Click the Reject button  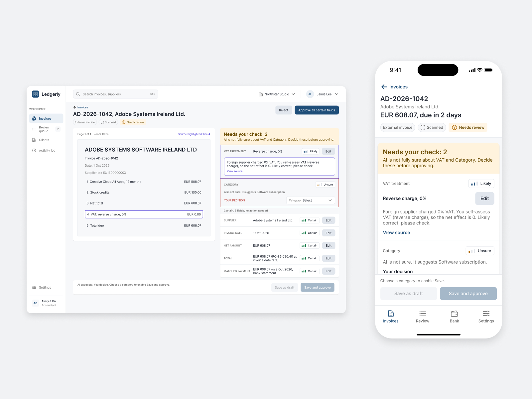(284, 110)
